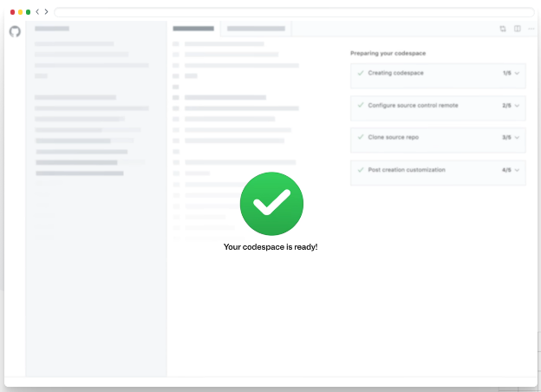Click the large green checkmark icon
Screen dimensions: 541x392
click(x=271, y=204)
